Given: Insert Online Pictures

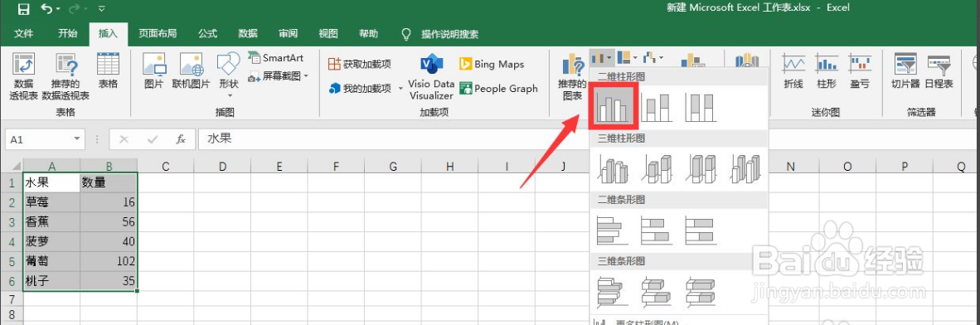Looking at the screenshot, I should 192,70.
